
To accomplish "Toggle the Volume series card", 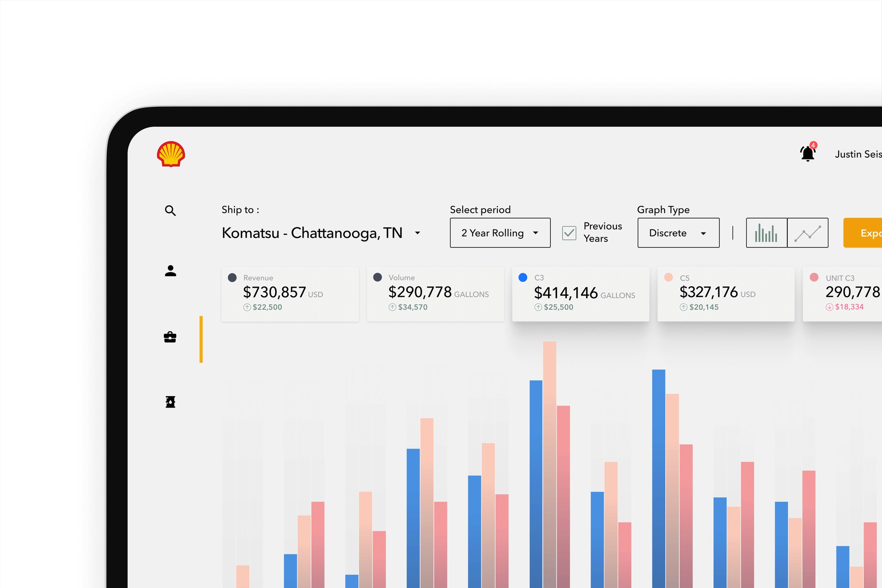I will (435, 294).
